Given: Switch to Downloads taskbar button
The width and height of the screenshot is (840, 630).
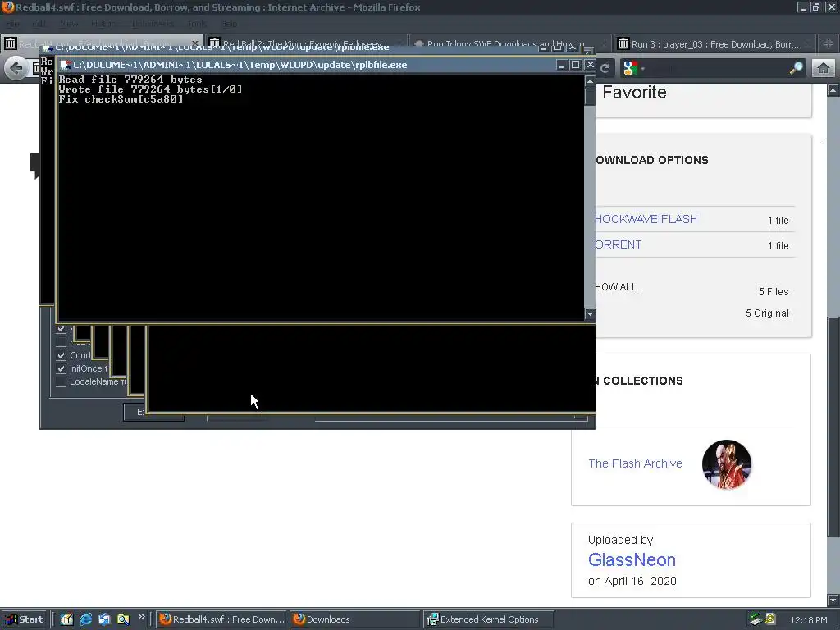Looking at the screenshot, I should [x=354, y=619].
